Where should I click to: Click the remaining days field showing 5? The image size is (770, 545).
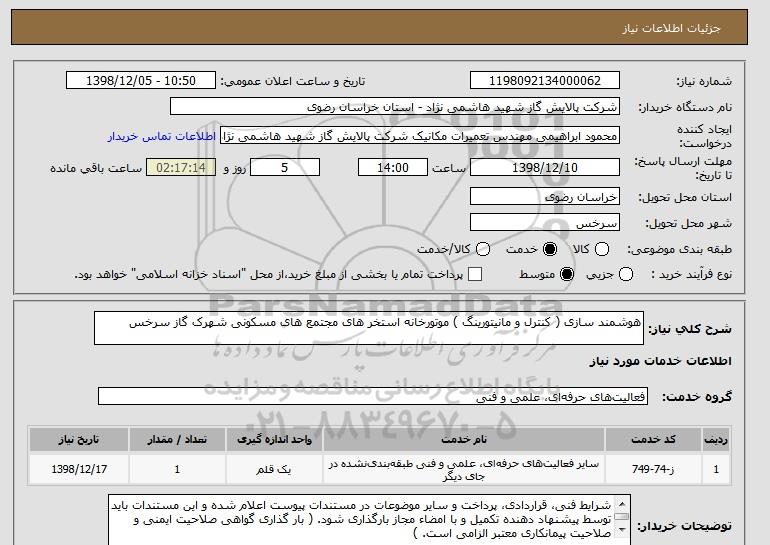pyautogui.click(x=285, y=167)
